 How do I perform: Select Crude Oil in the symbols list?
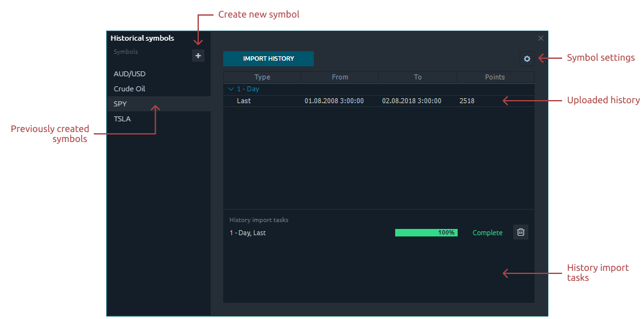(x=129, y=89)
